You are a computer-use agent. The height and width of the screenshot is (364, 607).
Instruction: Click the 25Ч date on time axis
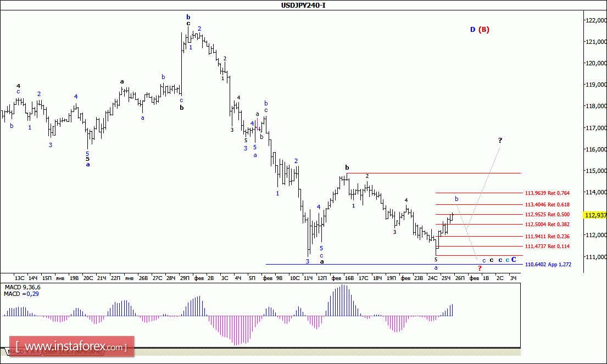446,278
